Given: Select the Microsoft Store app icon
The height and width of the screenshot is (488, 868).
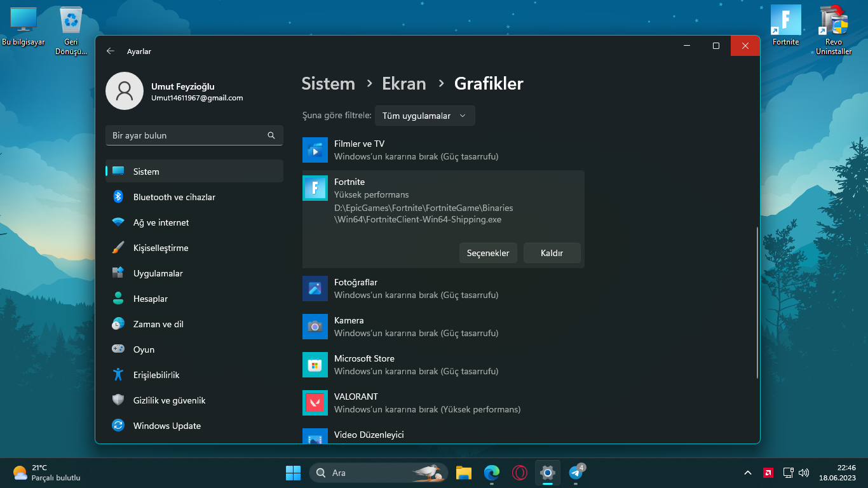Looking at the screenshot, I should pyautogui.click(x=315, y=365).
